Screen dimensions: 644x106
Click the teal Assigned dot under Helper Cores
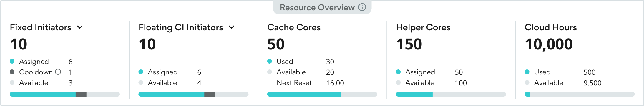click(x=398, y=72)
